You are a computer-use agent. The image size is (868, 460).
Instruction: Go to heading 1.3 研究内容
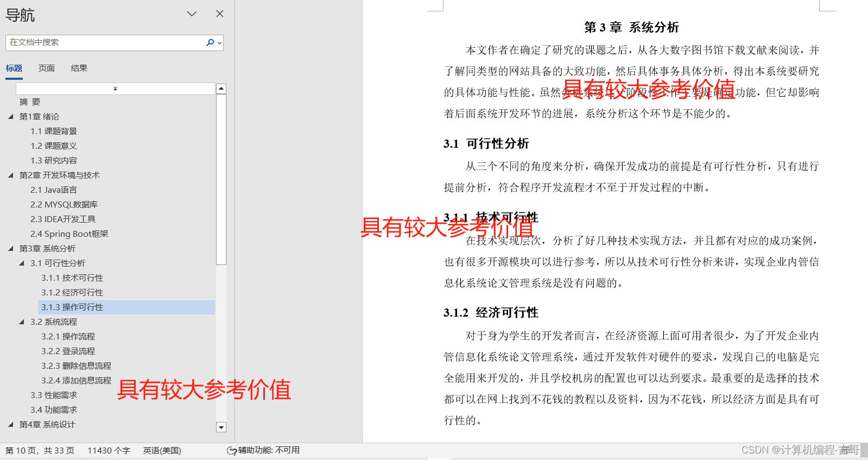pos(54,161)
